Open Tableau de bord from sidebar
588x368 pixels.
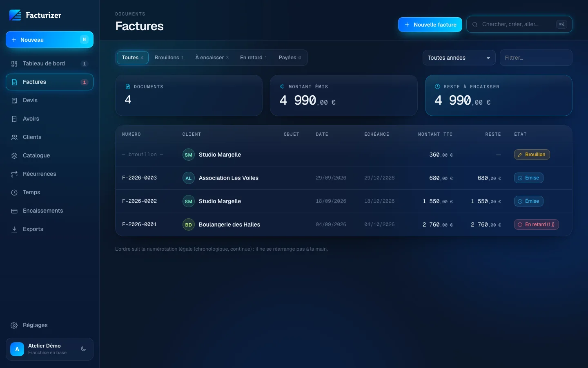point(49,63)
